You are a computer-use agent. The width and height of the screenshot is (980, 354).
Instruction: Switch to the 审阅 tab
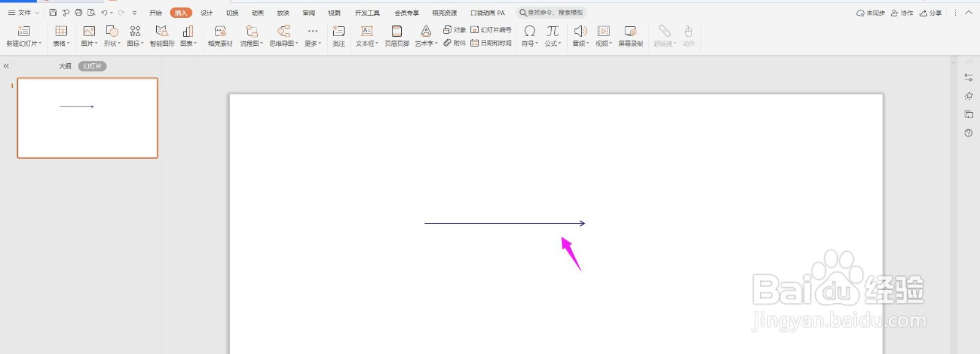(309, 13)
